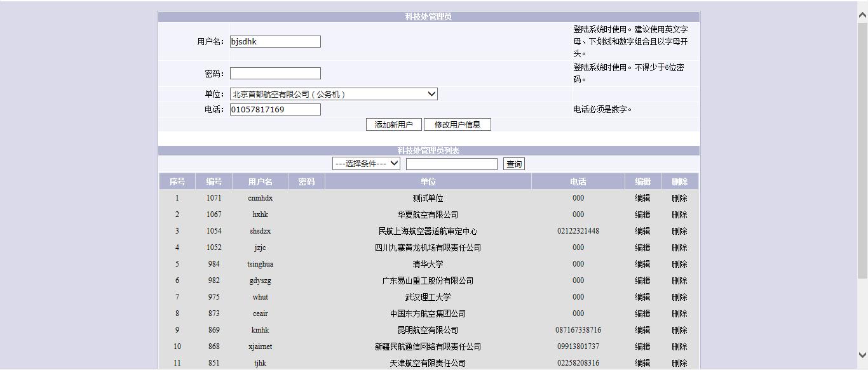Click phone number 087167338716
This screenshot has height=370, width=868.
pos(578,330)
